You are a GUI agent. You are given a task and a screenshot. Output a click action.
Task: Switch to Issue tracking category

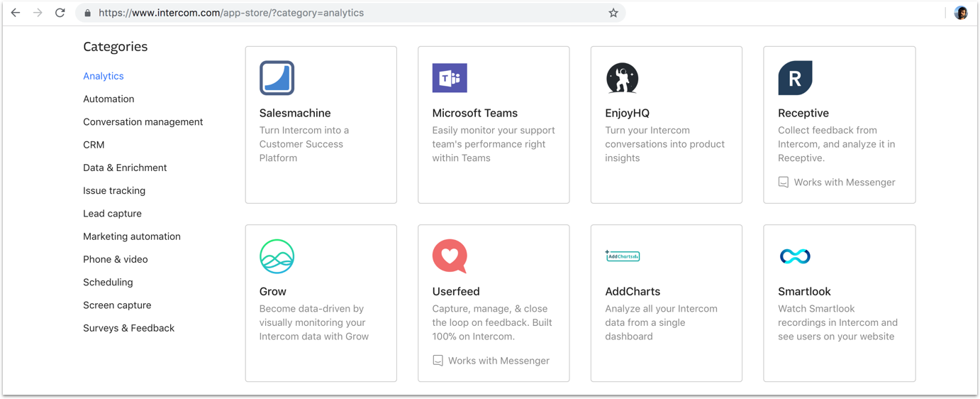coord(114,190)
